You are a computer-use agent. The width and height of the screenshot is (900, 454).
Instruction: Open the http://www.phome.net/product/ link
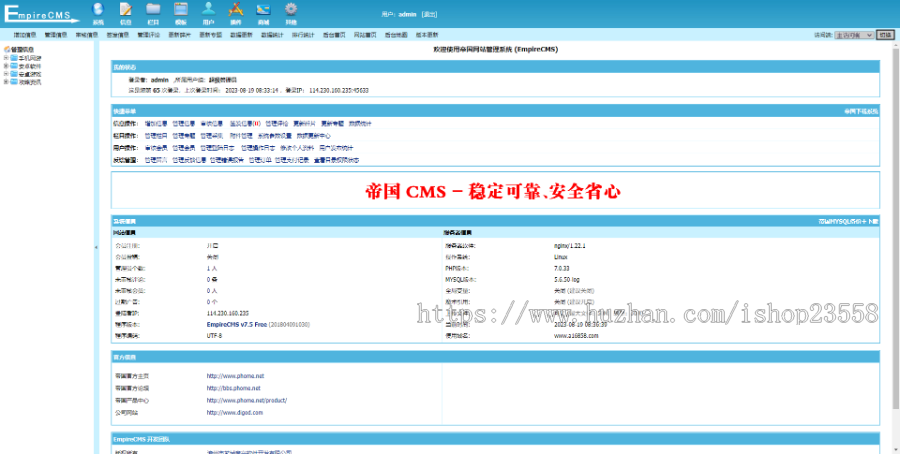pos(247,400)
